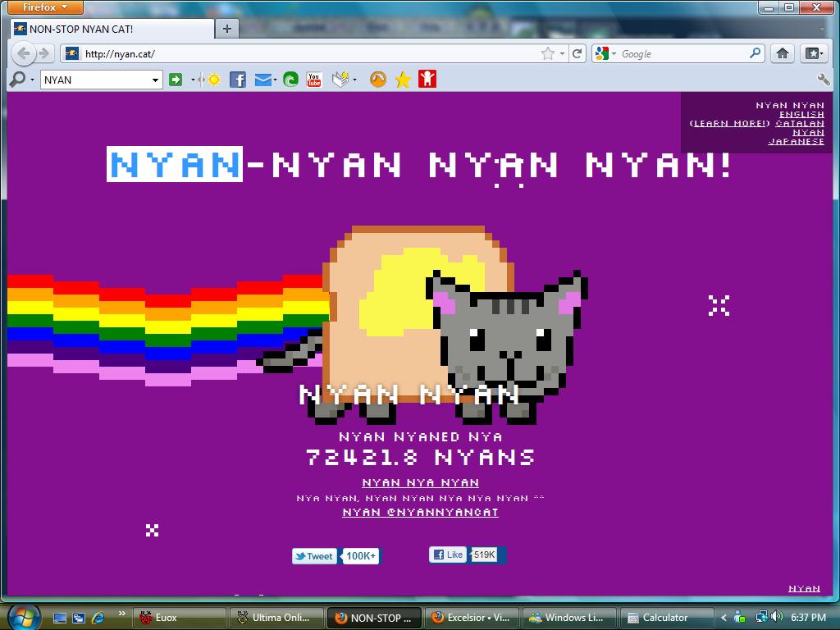This screenshot has height=630, width=840.
Task: Expand toolbar magnifier options arrow
Action: (x=32, y=80)
